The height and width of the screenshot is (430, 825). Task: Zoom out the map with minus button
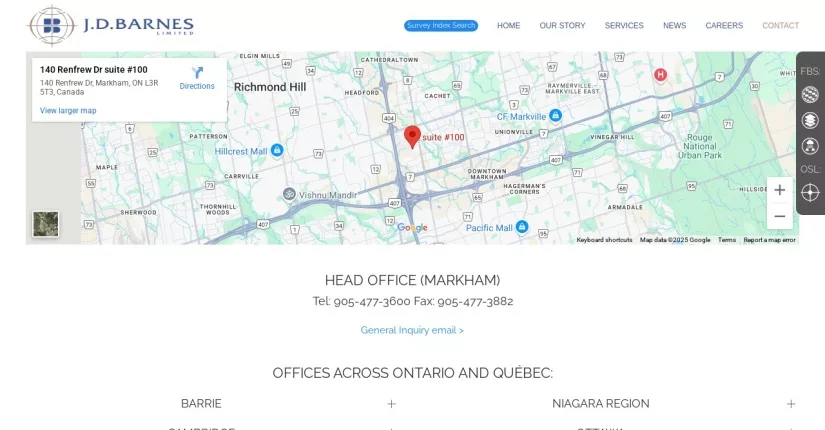point(780,216)
